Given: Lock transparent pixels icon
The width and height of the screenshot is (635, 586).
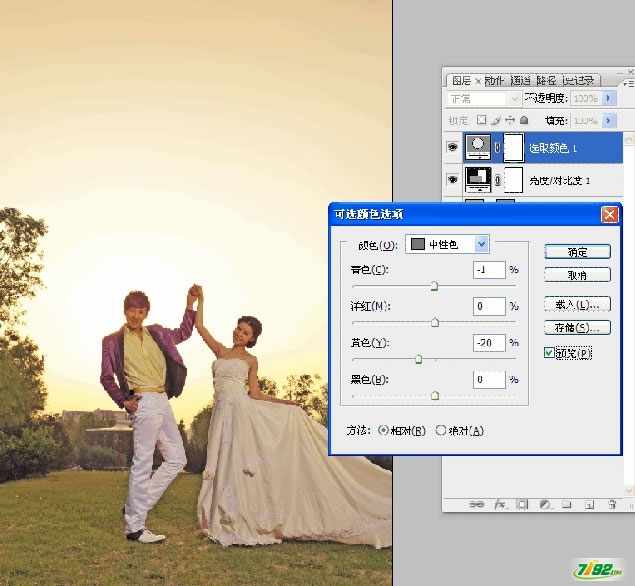Looking at the screenshot, I should 481,120.
